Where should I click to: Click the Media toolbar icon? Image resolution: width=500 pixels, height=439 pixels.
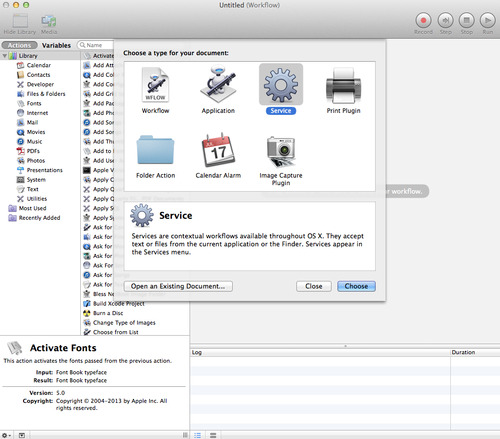point(49,21)
